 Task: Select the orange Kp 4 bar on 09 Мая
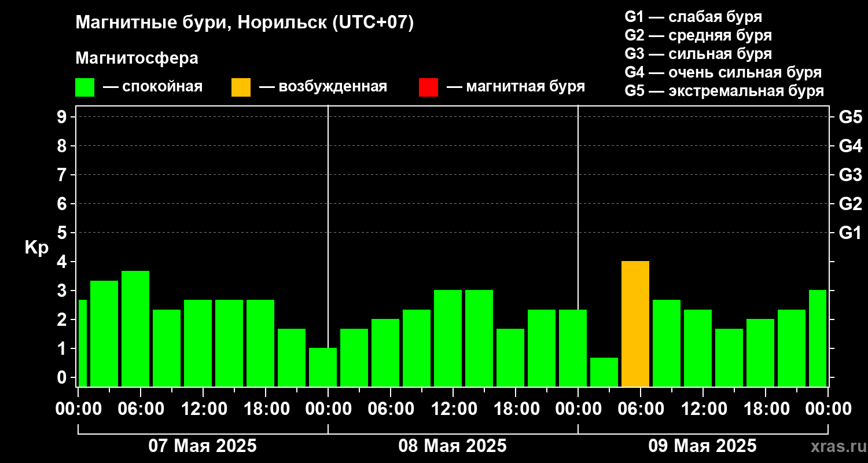(635, 324)
